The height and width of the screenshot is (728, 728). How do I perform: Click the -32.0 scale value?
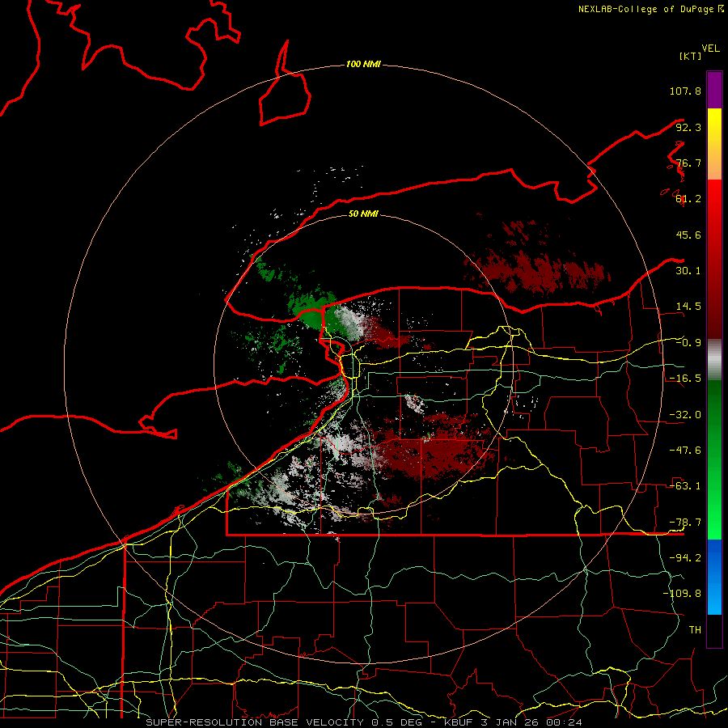point(685,415)
